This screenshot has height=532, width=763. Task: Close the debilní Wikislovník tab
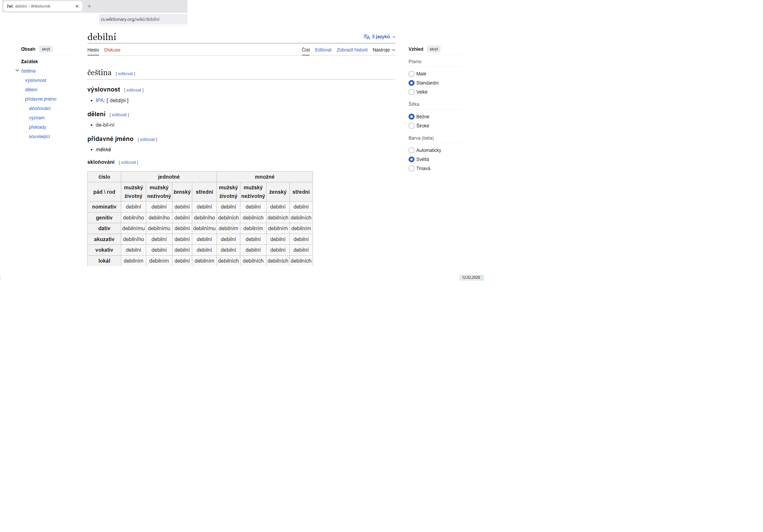(x=77, y=6)
